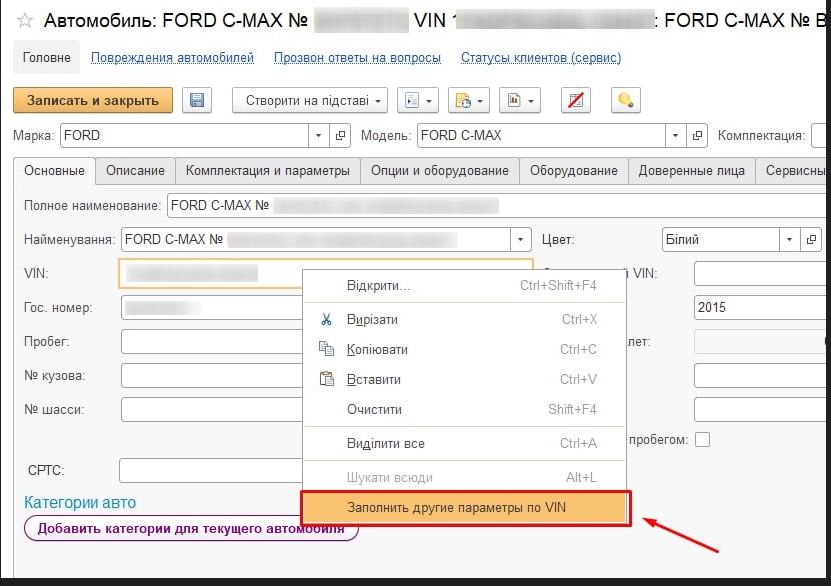Open the Повреждения автомобилей link
Screen dimensions: 831x586
coord(172,58)
